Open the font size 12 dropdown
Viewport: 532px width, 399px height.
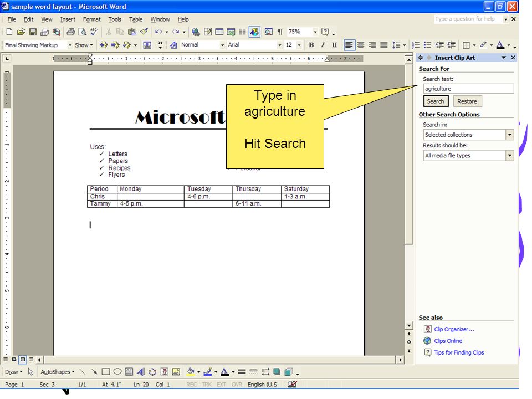point(299,45)
